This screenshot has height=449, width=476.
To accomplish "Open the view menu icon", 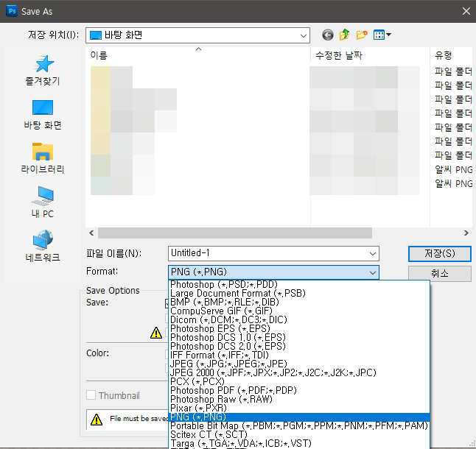I will (382, 35).
